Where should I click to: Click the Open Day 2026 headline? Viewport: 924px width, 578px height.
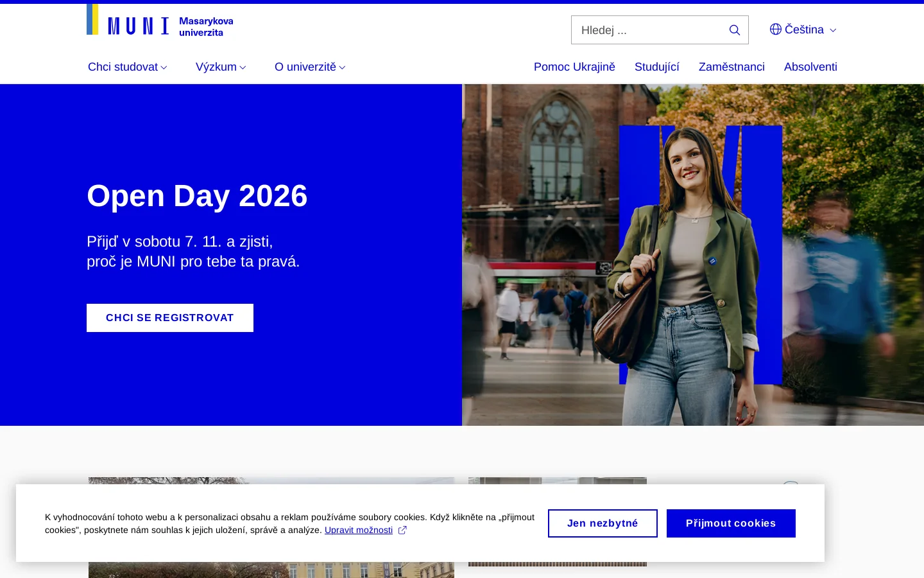point(197,196)
